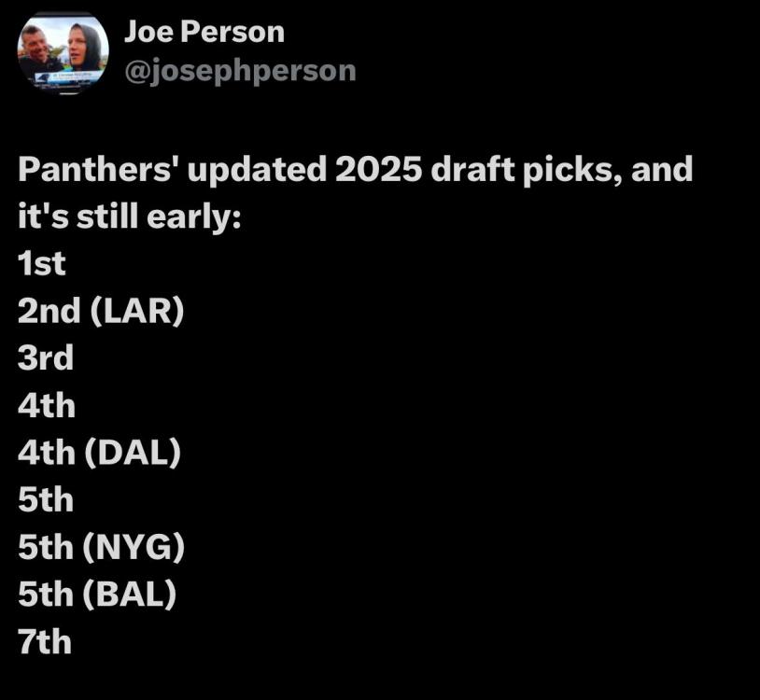Screen dimensions: 760x700
Task: Click the "2nd (LAR)" pick line
Action: click(x=101, y=311)
